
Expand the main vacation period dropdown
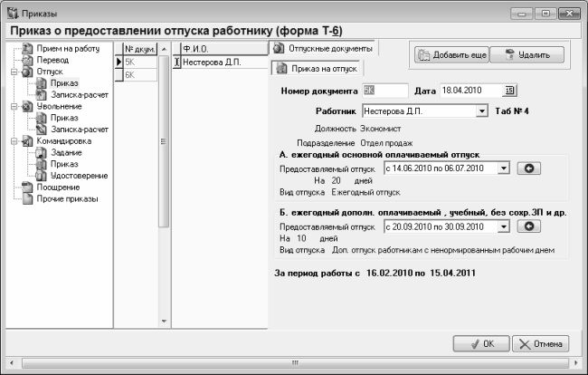click(x=503, y=168)
